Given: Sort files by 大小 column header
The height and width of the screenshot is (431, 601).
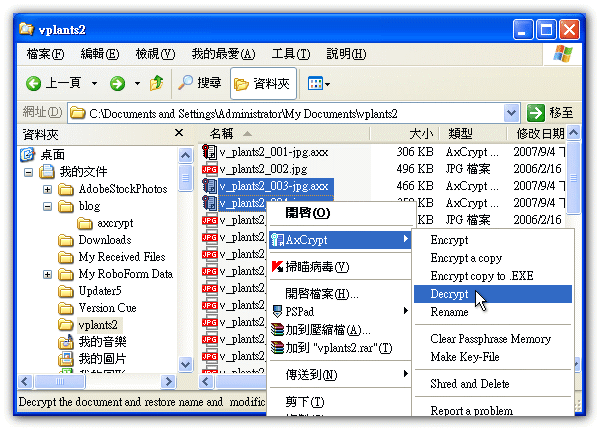Looking at the screenshot, I should point(404,133).
